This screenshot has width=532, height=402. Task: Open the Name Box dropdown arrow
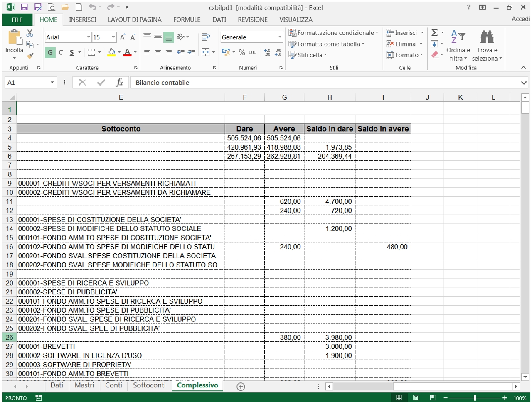52,83
